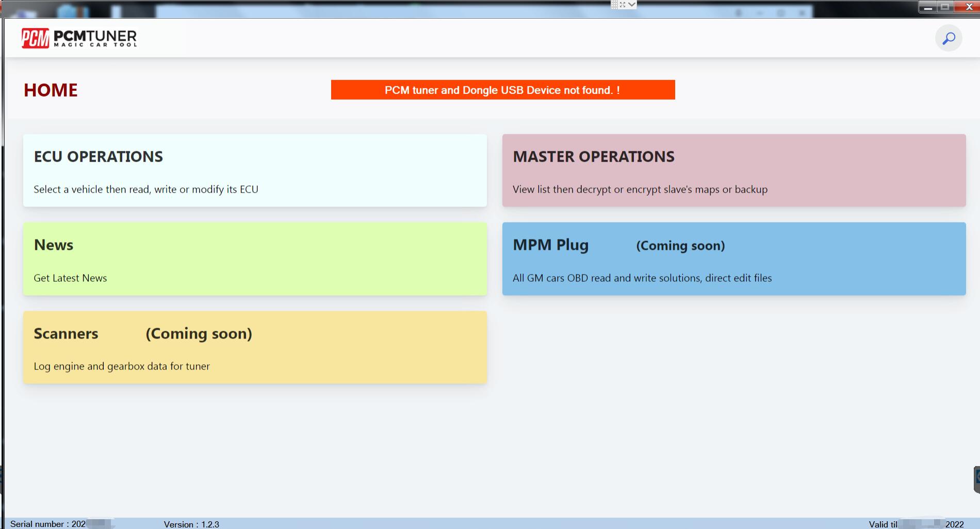Open the News card
This screenshot has width=980, height=529.
[x=255, y=259]
